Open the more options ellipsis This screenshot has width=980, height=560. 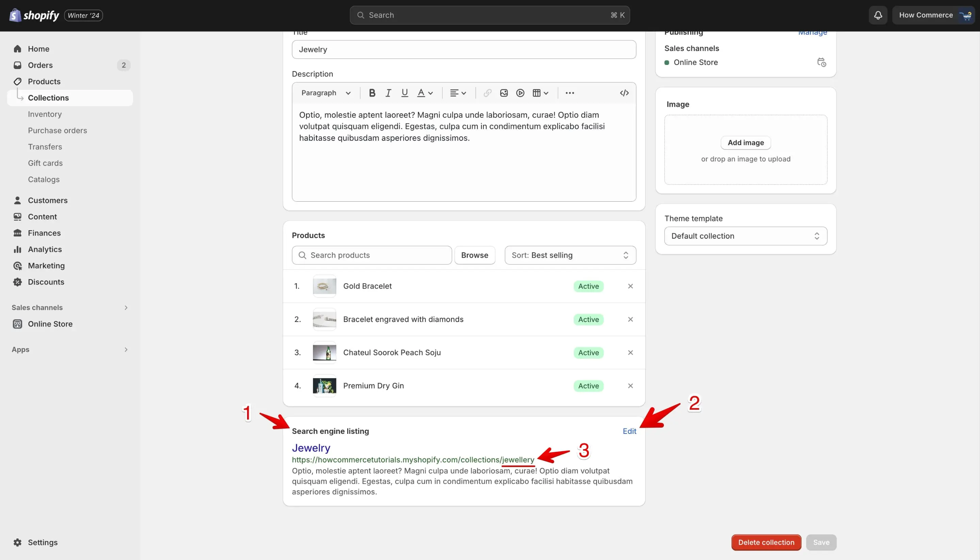570,93
